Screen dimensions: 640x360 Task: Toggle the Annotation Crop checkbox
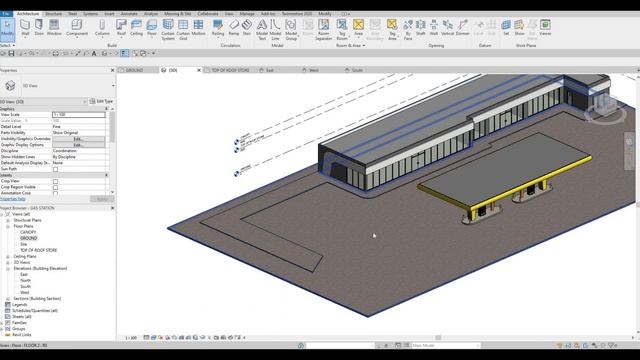coord(56,193)
